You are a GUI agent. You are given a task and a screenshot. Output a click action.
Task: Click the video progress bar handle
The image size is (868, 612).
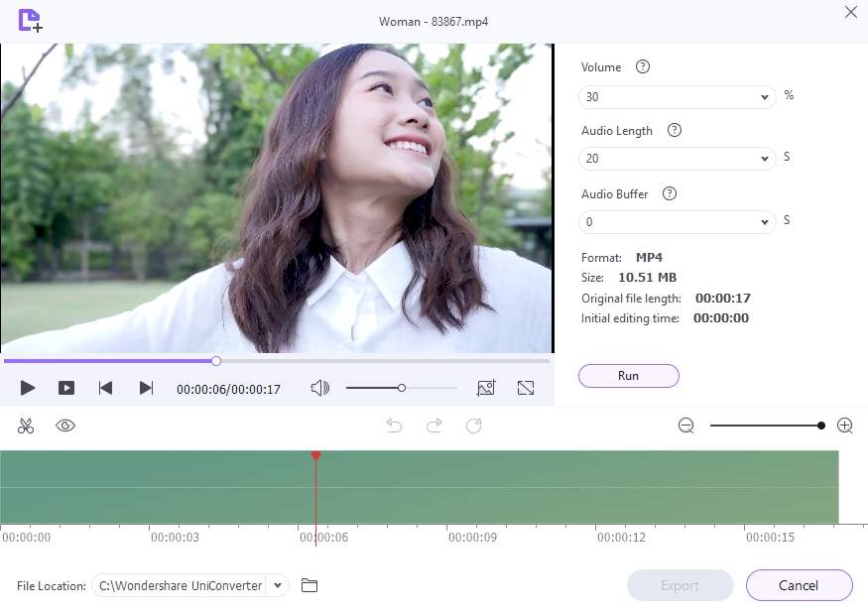[216, 361]
